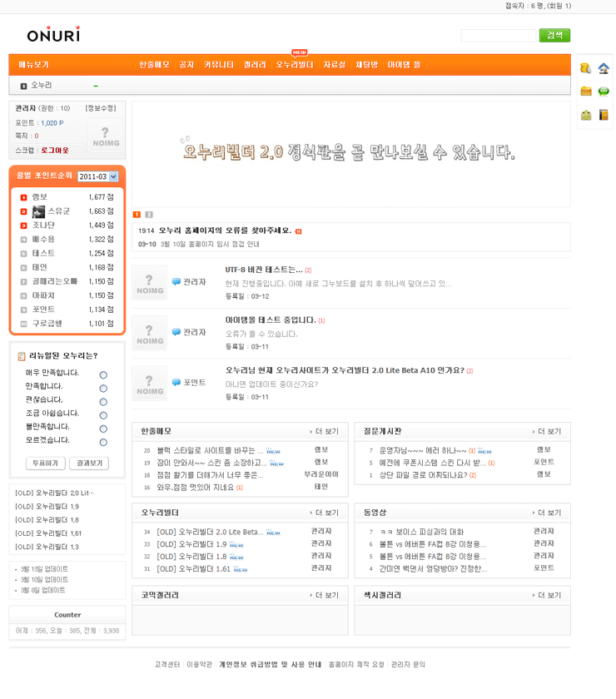Click inside the search text field

499,36
